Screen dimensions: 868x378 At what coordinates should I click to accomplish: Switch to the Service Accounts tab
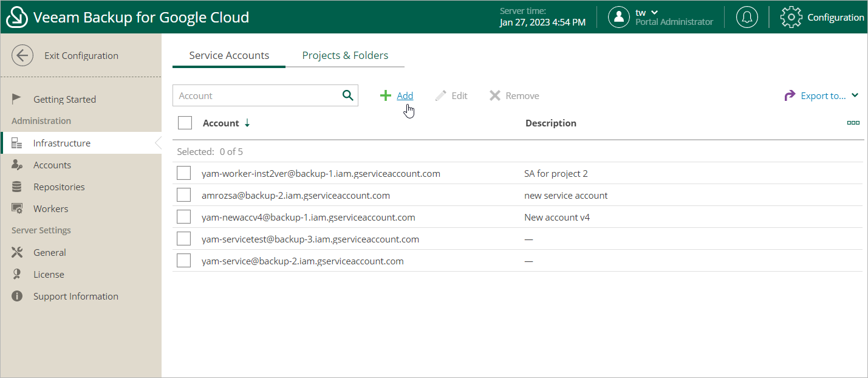[229, 55]
